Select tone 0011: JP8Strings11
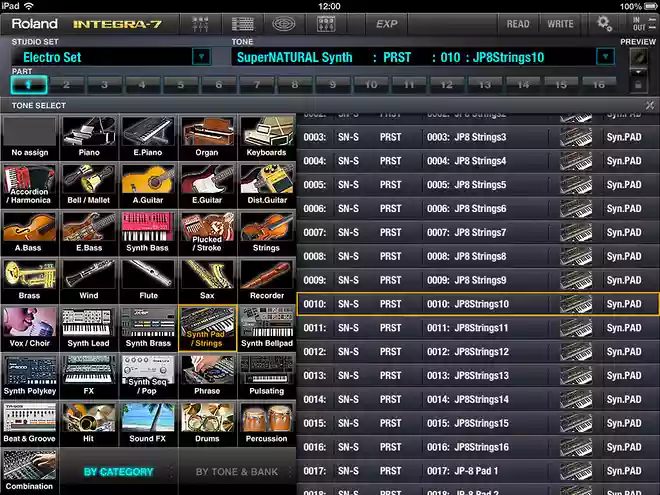660x495 pixels. (x=478, y=328)
